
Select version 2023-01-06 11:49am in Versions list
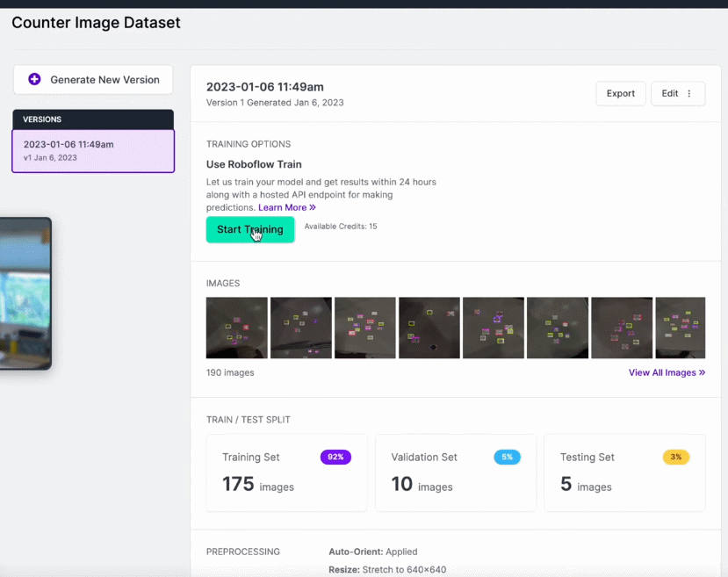tap(93, 151)
